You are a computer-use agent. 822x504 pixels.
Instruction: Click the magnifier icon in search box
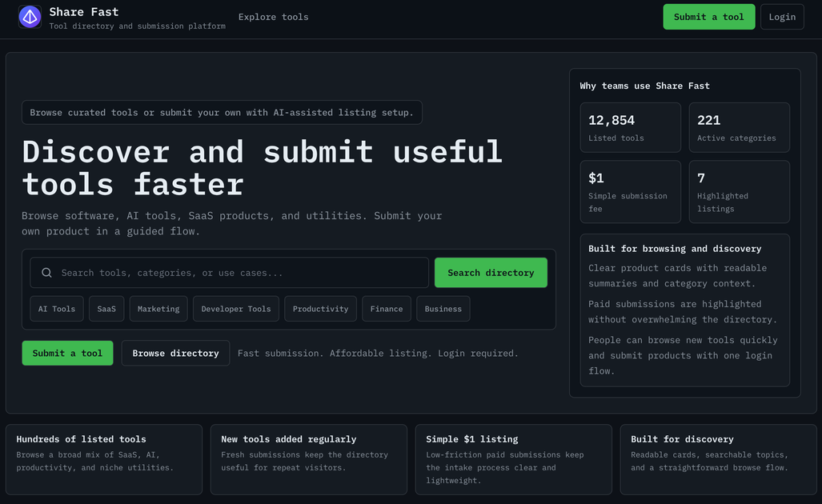pos(46,273)
